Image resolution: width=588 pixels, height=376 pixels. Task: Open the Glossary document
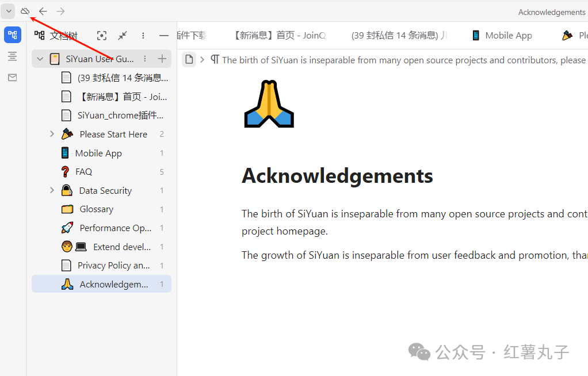point(102,209)
